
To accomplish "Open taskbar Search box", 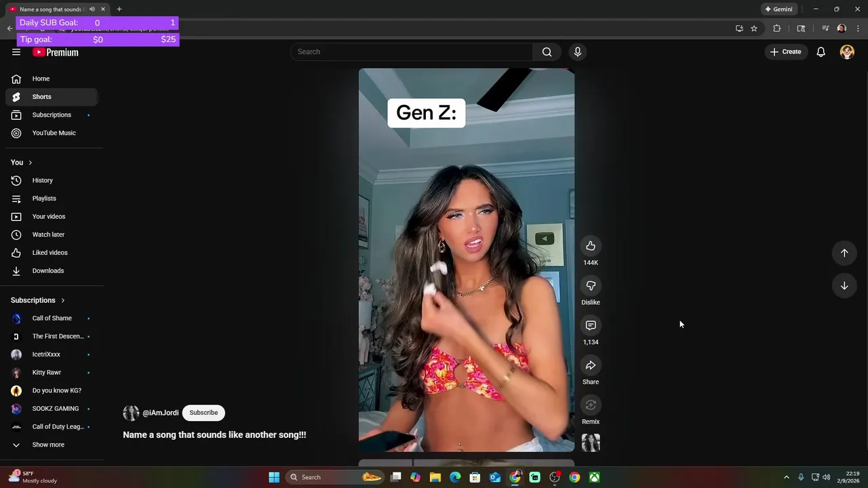I will point(334,477).
